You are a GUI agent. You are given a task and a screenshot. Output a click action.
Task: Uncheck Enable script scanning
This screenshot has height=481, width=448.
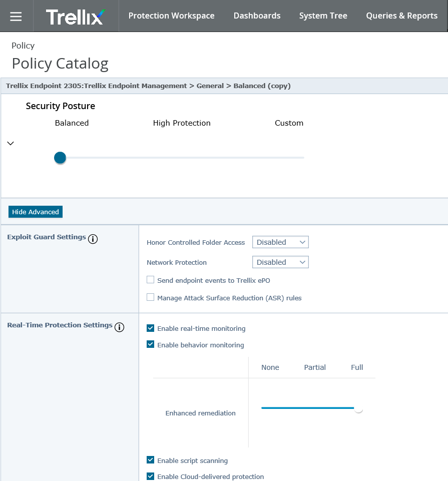pyautogui.click(x=150, y=460)
